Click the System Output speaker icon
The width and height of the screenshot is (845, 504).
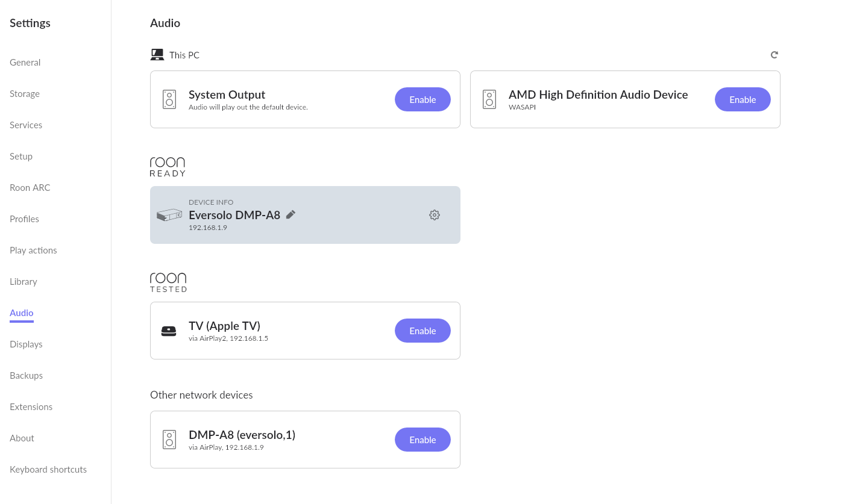tap(169, 99)
